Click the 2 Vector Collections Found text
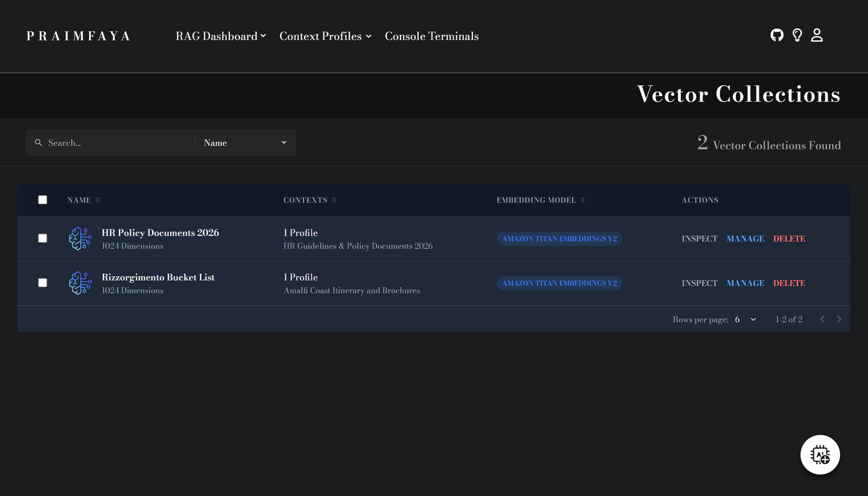Image resolution: width=868 pixels, height=496 pixels. pyautogui.click(x=769, y=143)
